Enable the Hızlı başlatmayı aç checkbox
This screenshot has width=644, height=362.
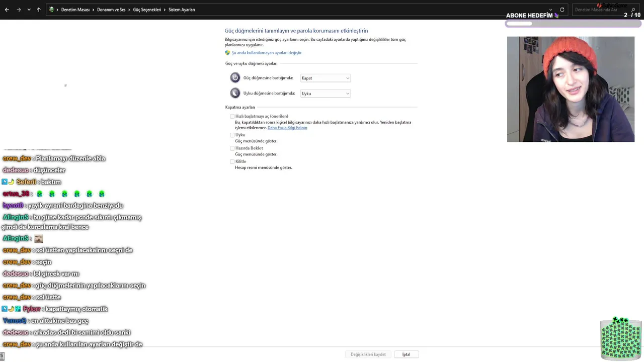click(x=232, y=116)
